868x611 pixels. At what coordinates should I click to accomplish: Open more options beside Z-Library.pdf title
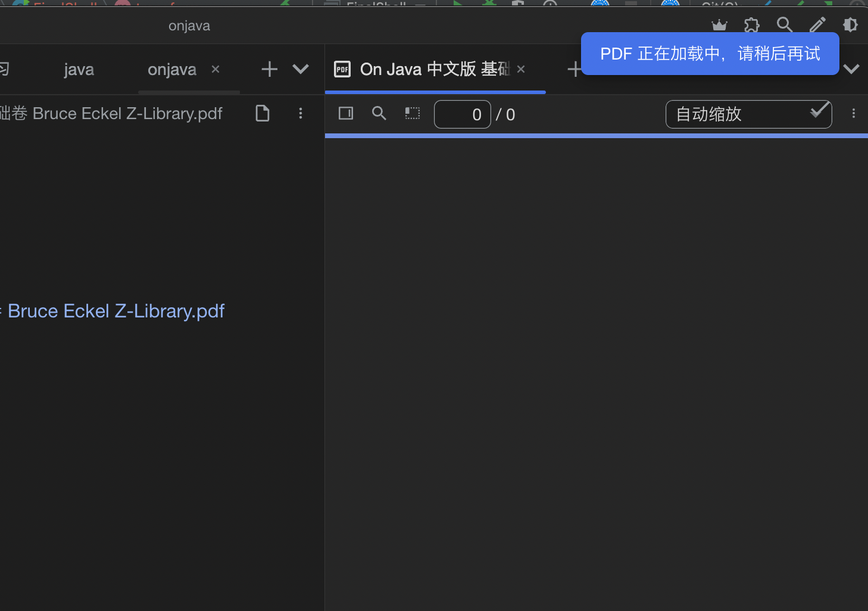(301, 113)
